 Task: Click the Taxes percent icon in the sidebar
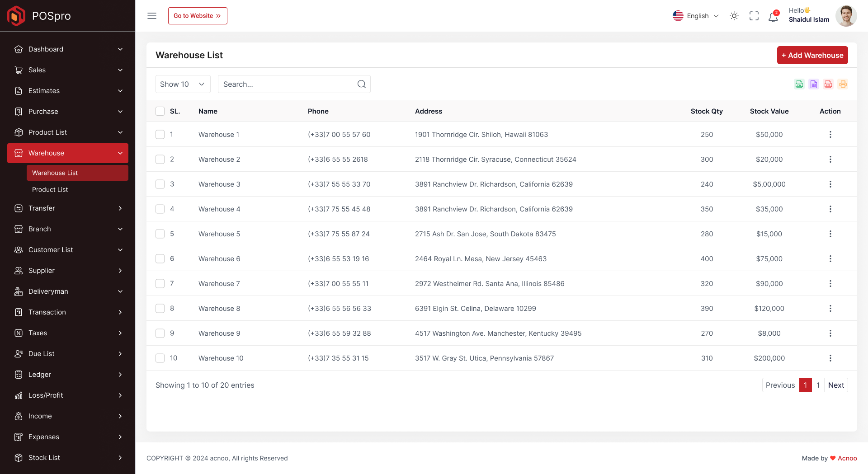click(19, 333)
